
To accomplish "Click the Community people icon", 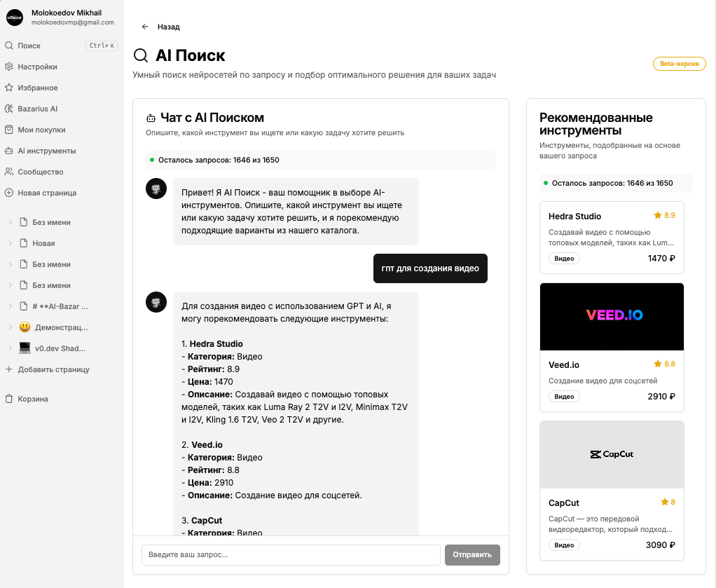I will pos(9,172).
